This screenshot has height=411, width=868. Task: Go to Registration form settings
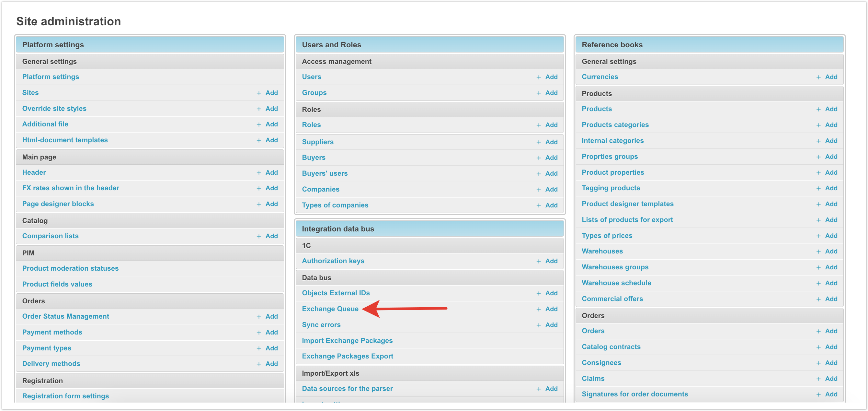65,396
